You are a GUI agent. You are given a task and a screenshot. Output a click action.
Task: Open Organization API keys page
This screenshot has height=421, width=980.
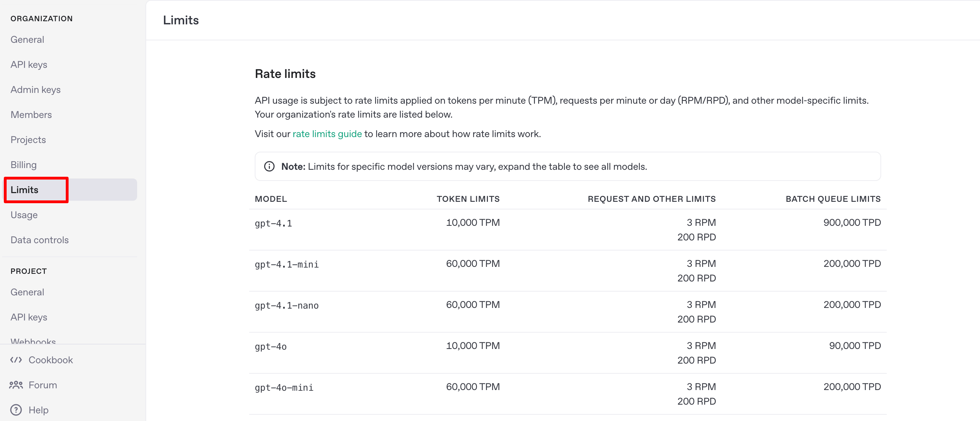pos(29,65)
